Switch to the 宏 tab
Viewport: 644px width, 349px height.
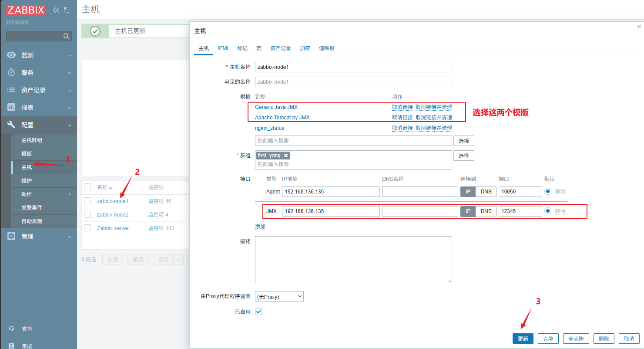258,48
